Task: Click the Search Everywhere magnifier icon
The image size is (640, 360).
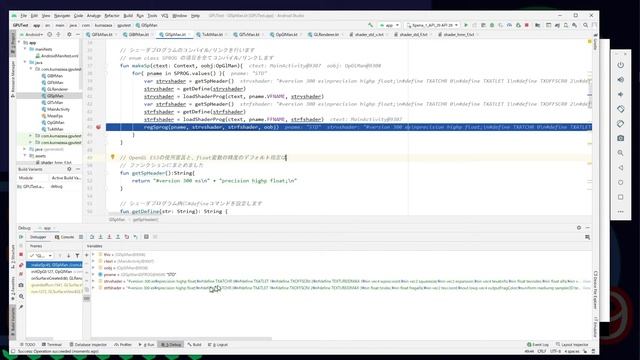Action: (585, 25)
